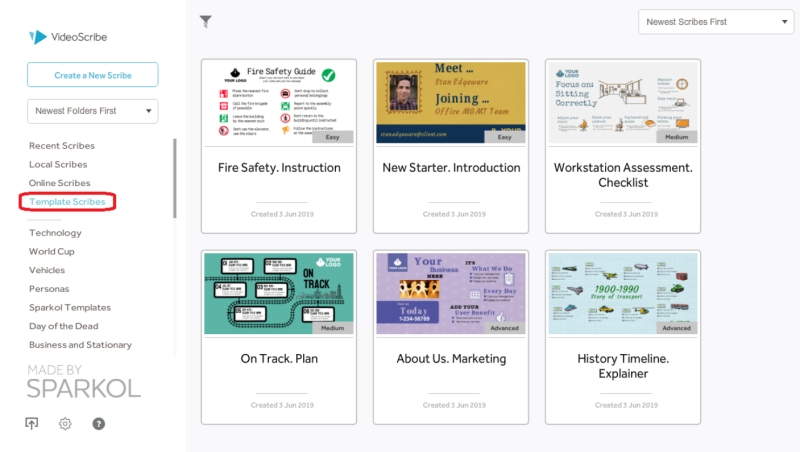This screenshot has height=452, width=800.
Task: Click the History Timeline. Explainer title
Action: point(623,366)
